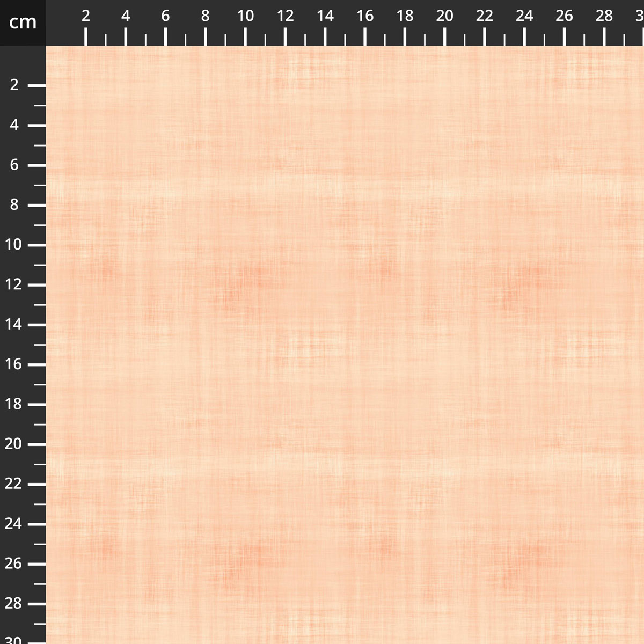644x644 pixels.
Task: Select the 16 mark on vertical ruler
Action: tap(13, 364)
